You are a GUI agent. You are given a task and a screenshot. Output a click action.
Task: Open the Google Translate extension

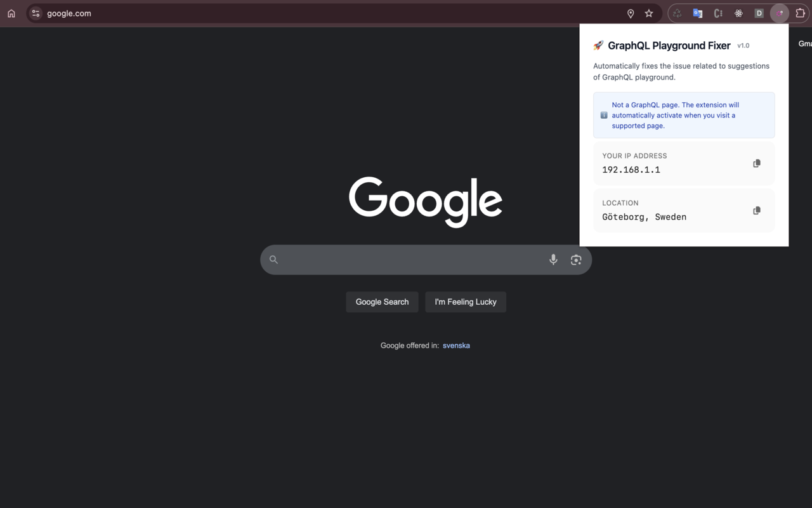pos(698,13)
